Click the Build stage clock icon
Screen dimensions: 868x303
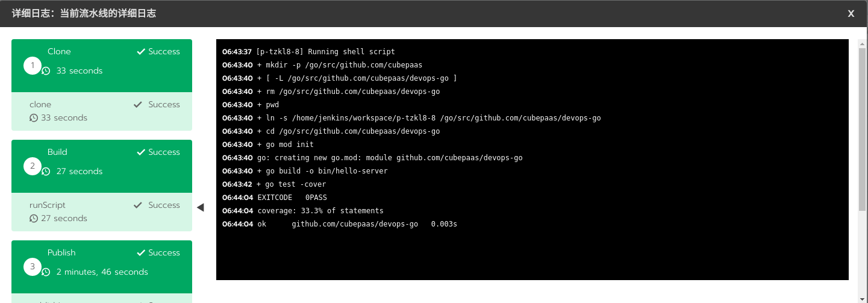(46, 172)
